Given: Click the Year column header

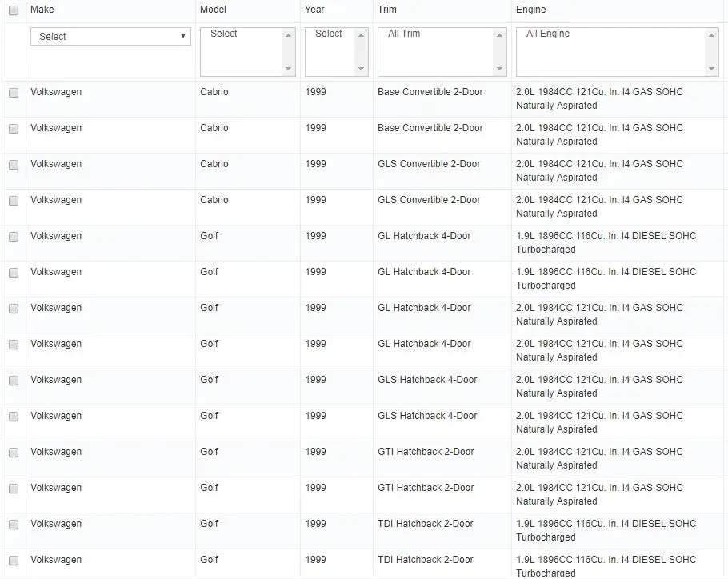Looking at the screenshot, I should 314,10.
